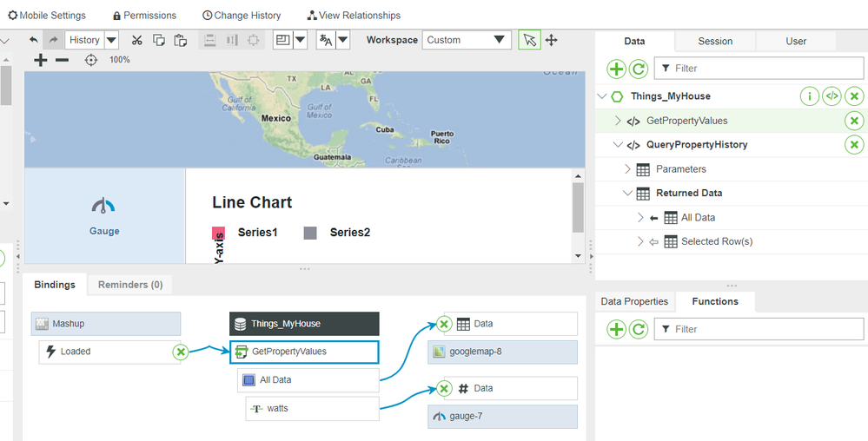Image resolution: width=868 pixels, height=441 pixels.
Task: Click the pink Series1 legend swatch
Action: coord(219,233)
